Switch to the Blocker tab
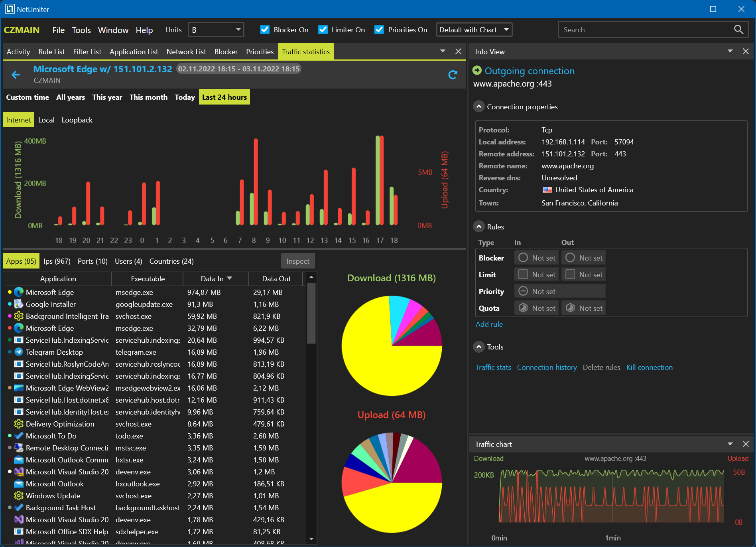Viewport: 756px width, 547px height. tap(226, 51)
